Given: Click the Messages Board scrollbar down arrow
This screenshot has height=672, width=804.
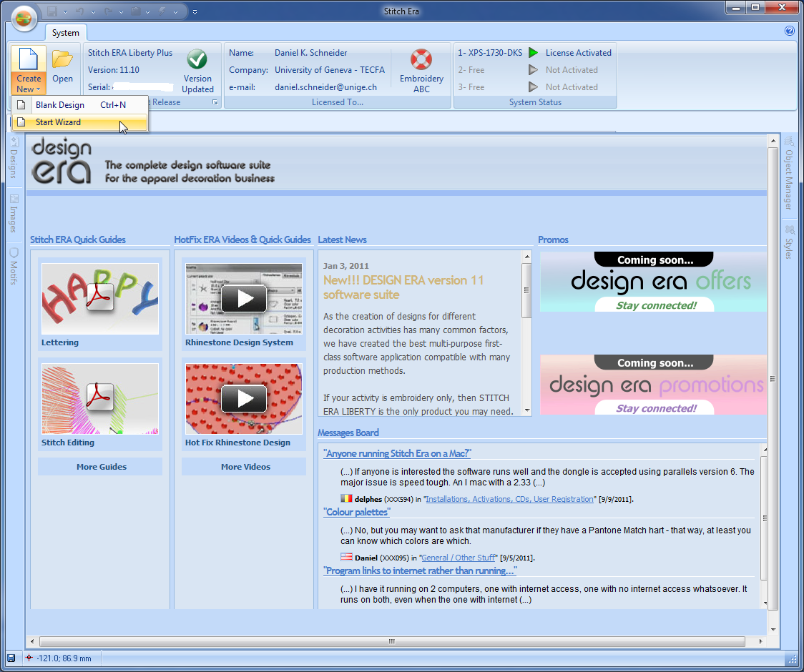Looking at the screenshot, I should 765,603.
